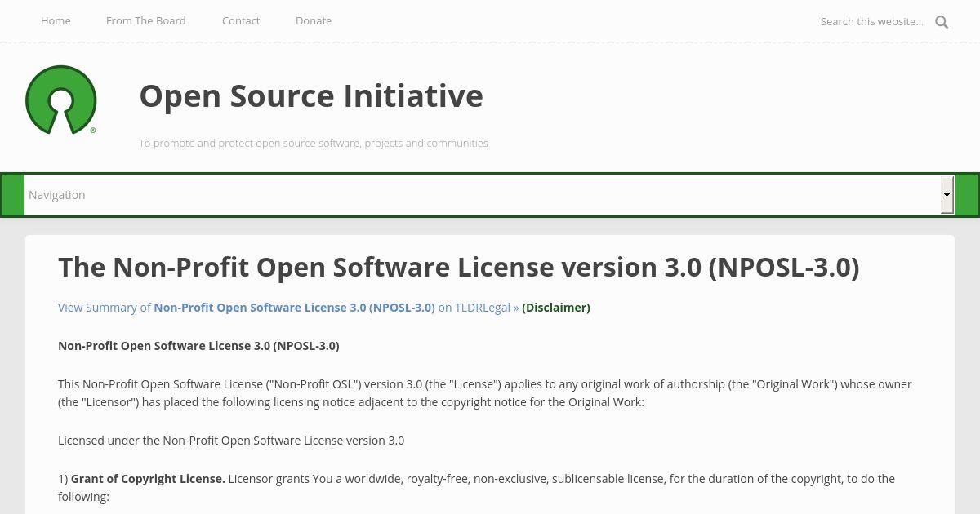Screen dimensions: 980x514
Task: Focus the Search this website field
Action: [x=872, y=21]
